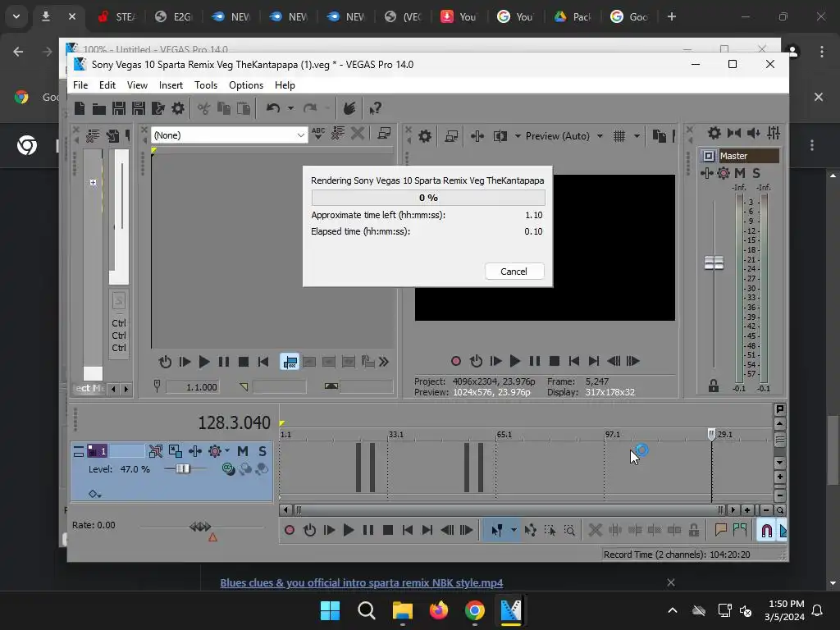Click the downmix output icon in Master Bus
This screenshot has height=630, width=840.
pyautogui.click(x=734, y=133)
